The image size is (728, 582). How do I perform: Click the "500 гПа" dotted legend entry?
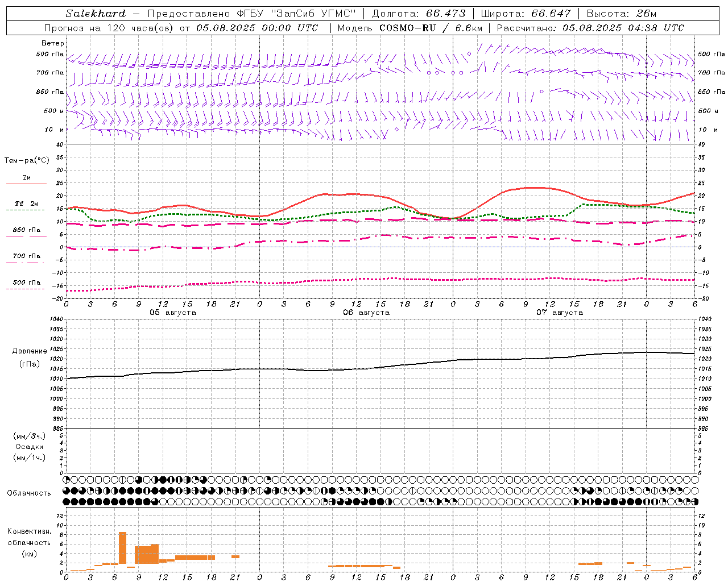tap(26, 282)
